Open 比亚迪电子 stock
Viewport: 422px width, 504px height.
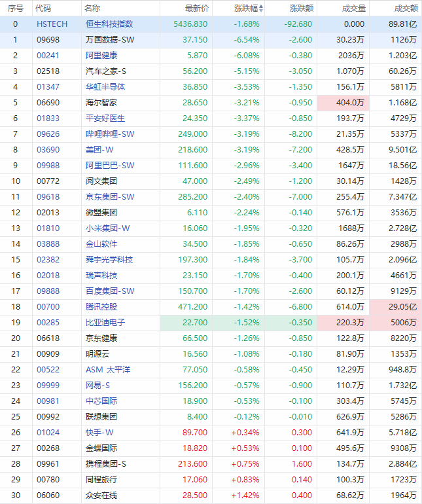point(105,323)
